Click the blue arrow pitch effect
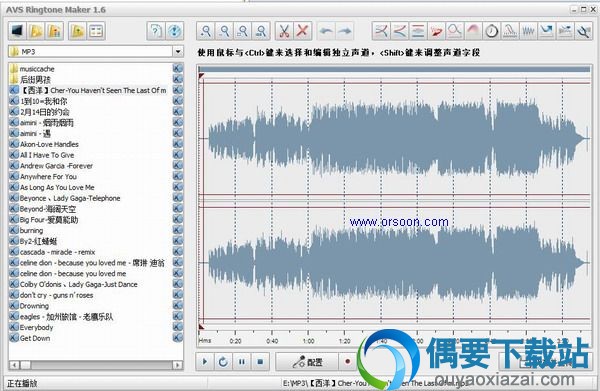The image size is (600, 391). 547,31
